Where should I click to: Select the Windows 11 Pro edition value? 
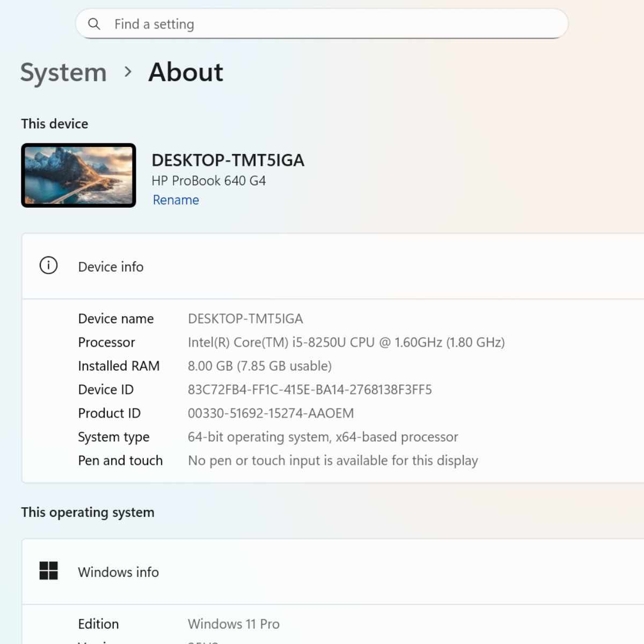(233, 624)
